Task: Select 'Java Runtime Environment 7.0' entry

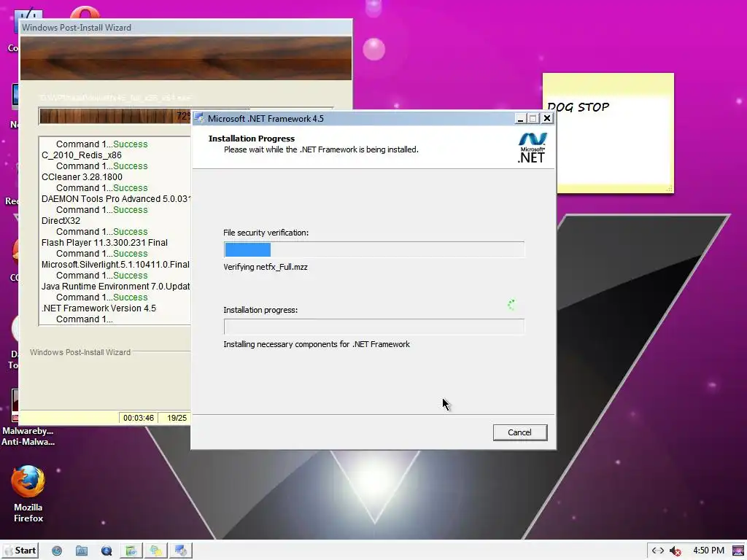Action: [x=115, y=286]
